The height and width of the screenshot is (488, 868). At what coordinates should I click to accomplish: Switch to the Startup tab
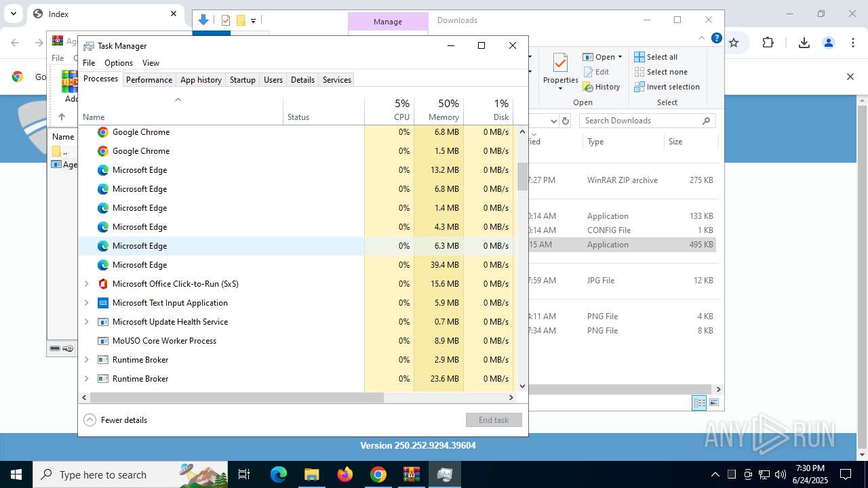click(242, 79)
